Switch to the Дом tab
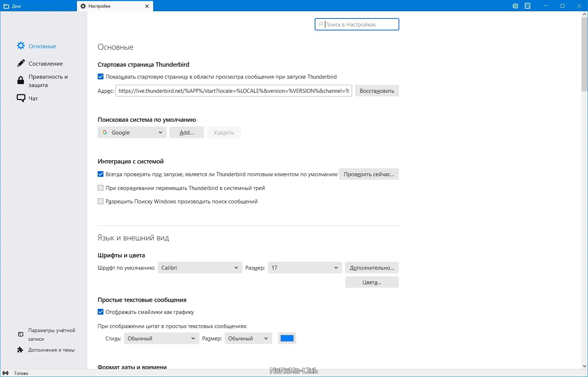 click(x=38, y=6)
